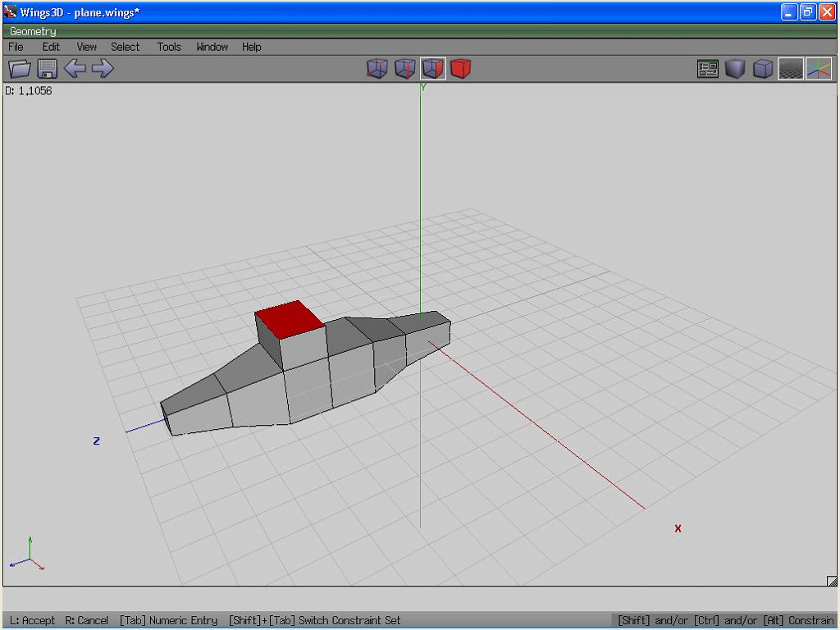Screen dimensions: 840x630
Task: Toggle smooth shaded preview cube
Action: [735, 69]
